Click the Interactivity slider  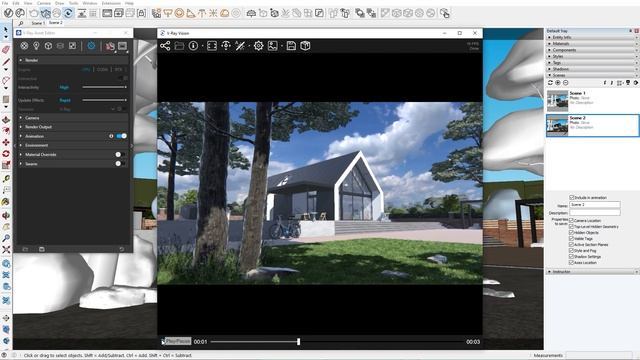(x=104, y=87)
